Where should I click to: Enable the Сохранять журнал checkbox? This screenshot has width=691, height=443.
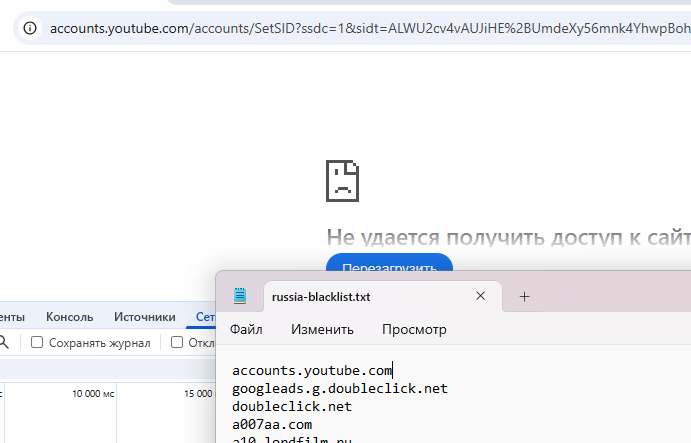click(x=37, y=342)
